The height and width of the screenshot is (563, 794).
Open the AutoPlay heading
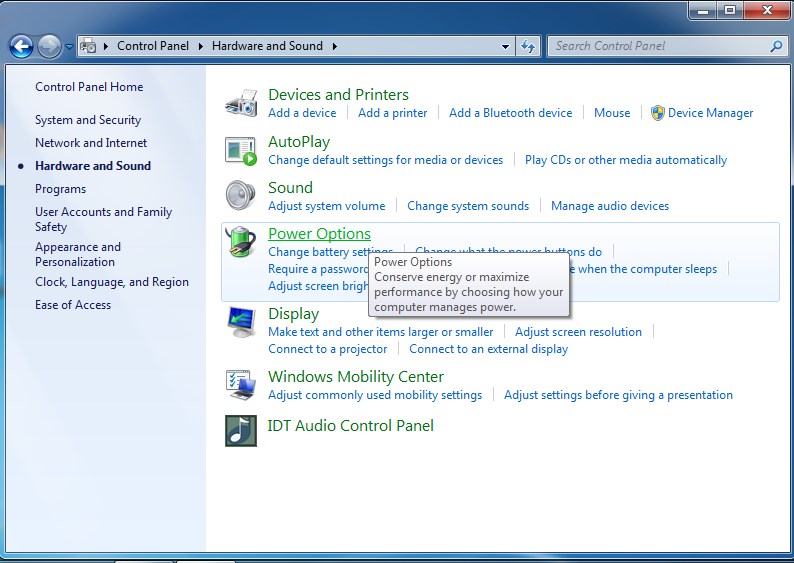pyautogui.click(x=299, y=142)
